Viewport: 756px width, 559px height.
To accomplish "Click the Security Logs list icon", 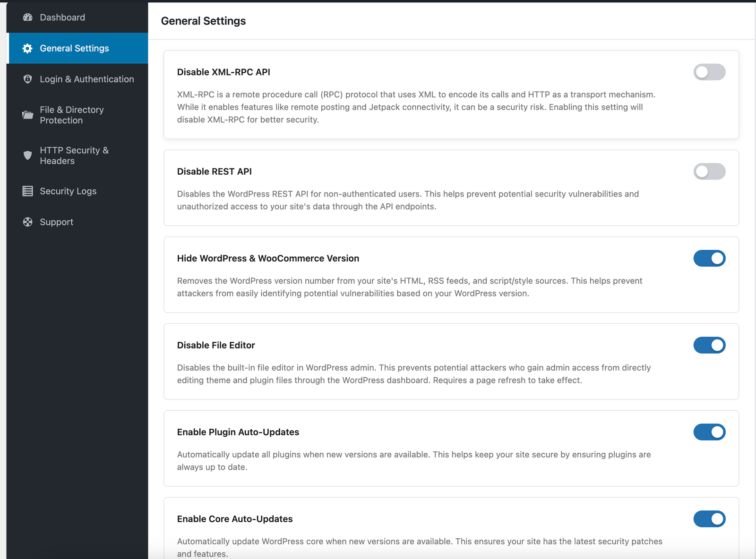I will (x=27, y=191).
